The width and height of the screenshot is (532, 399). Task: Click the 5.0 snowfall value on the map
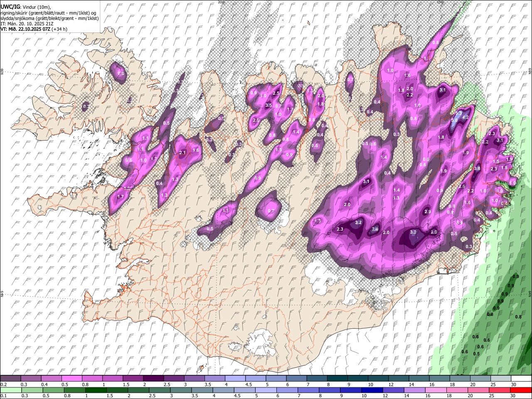pyautogui.click(x=455, y=120)
